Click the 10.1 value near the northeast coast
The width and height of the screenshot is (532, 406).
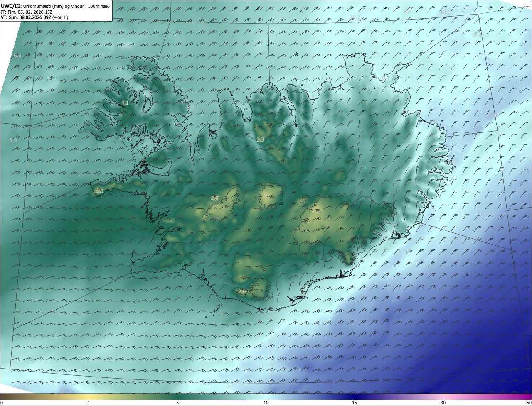(384, 78)
